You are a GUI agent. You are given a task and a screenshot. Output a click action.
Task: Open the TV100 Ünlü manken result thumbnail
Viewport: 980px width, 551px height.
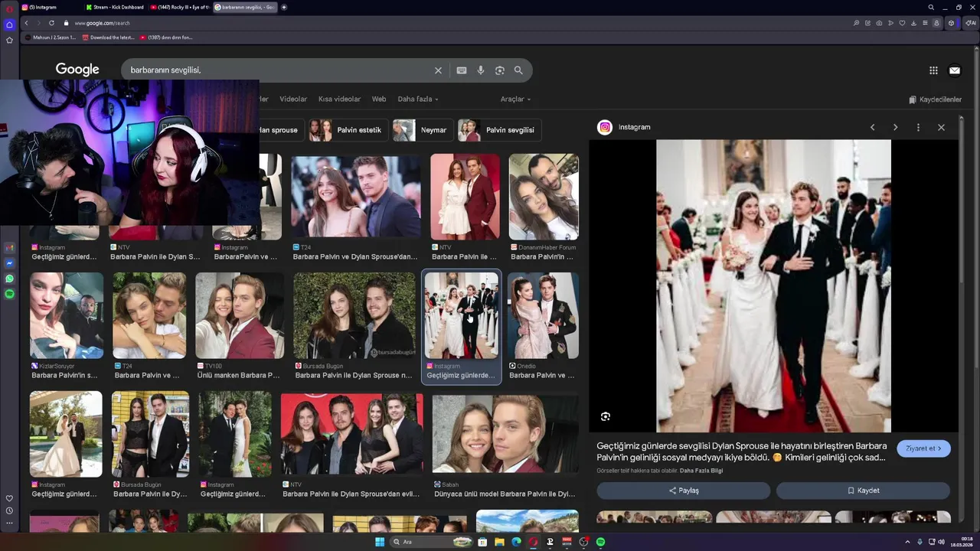(x=240, y=315)
